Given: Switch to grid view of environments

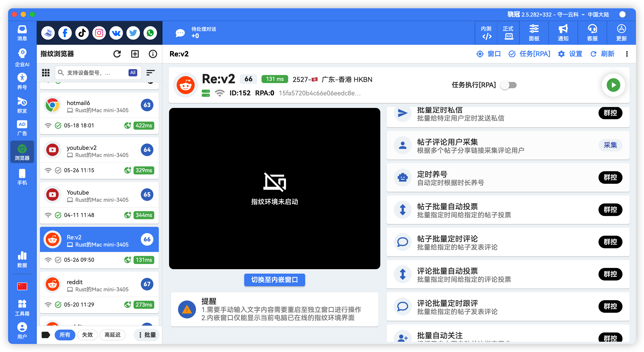Looking at the screenshot, I should tap(46, 73).
